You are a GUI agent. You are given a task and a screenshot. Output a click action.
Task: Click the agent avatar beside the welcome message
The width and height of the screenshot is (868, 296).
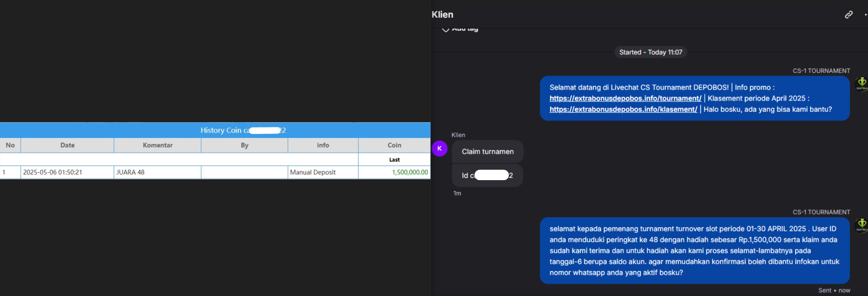(861, 84)
